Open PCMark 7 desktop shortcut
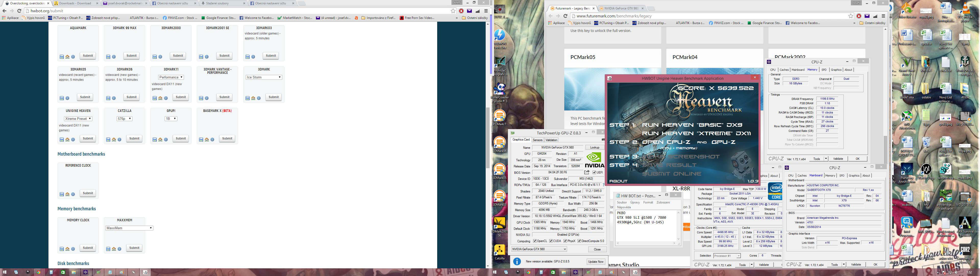 coord(499,117)
